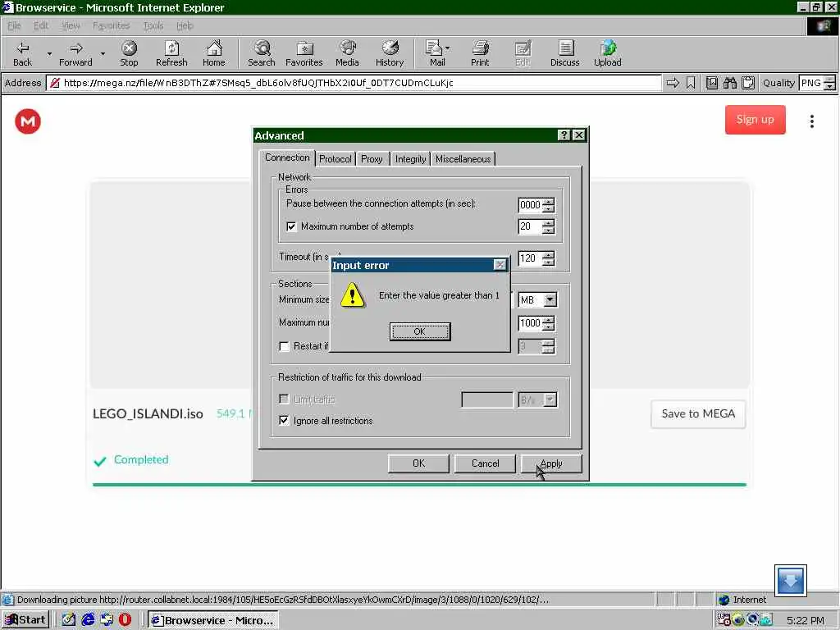Viewport: 840px width, 630px height.
Task: Toggle Ignore all restrictions checkbox
Action: (284, 421)
